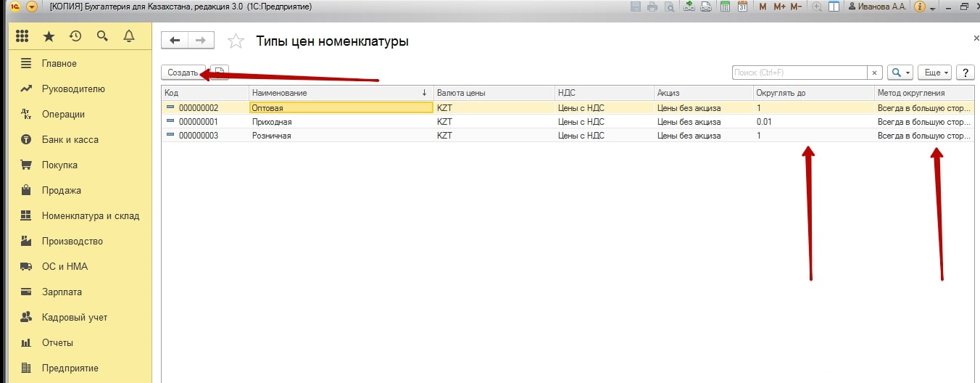Select the Розничная price type row
The image size is (980, 383).
pyautogui.click(x=271, y=136)
